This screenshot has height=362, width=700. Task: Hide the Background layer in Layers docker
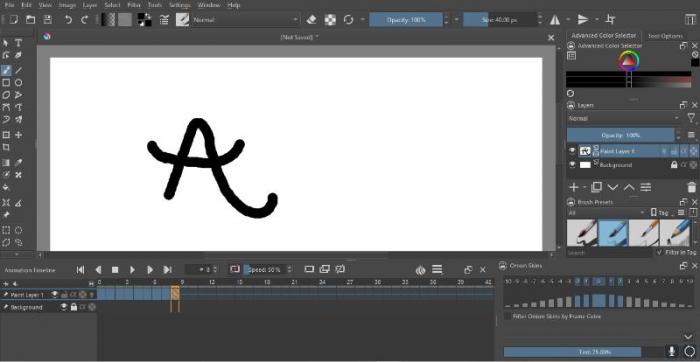coord(572,165)
